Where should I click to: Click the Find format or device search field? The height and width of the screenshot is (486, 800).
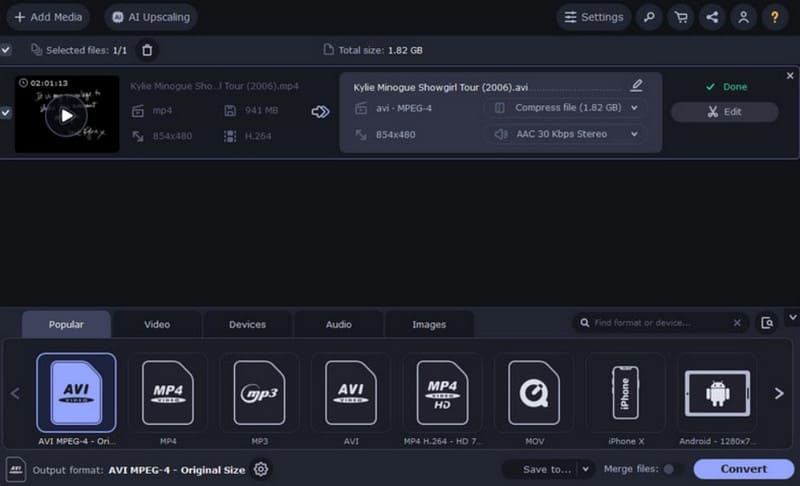point(660,323)
